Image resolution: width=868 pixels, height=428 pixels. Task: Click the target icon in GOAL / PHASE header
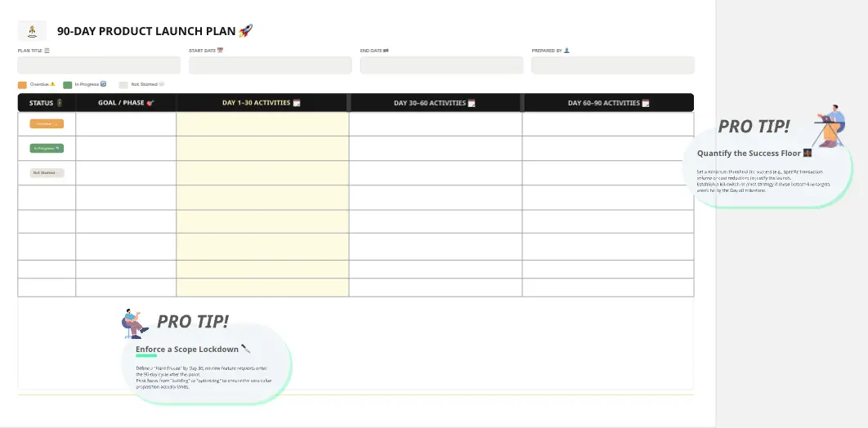pyautogui.click(x=150, y=103)
